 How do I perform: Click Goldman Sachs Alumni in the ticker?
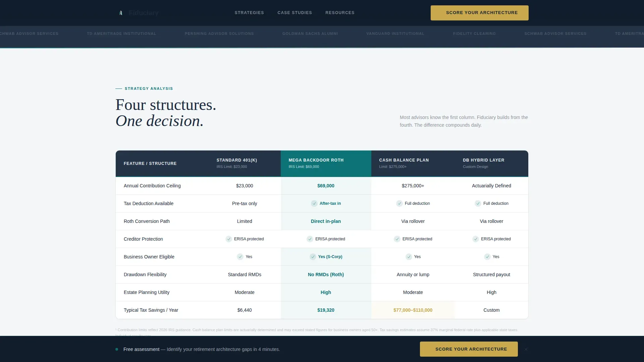310,34
